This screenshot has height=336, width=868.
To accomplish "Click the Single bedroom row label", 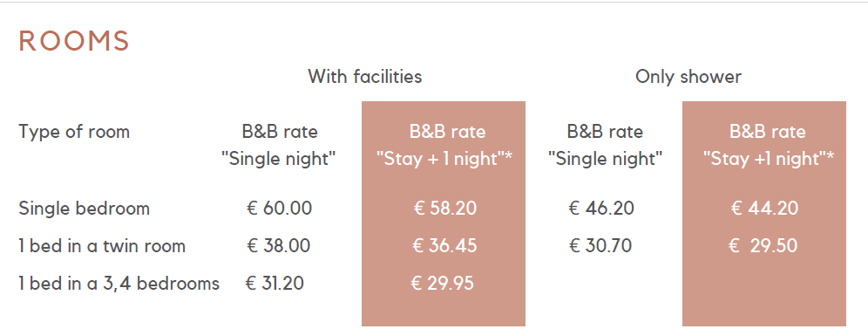I will 85,209.
